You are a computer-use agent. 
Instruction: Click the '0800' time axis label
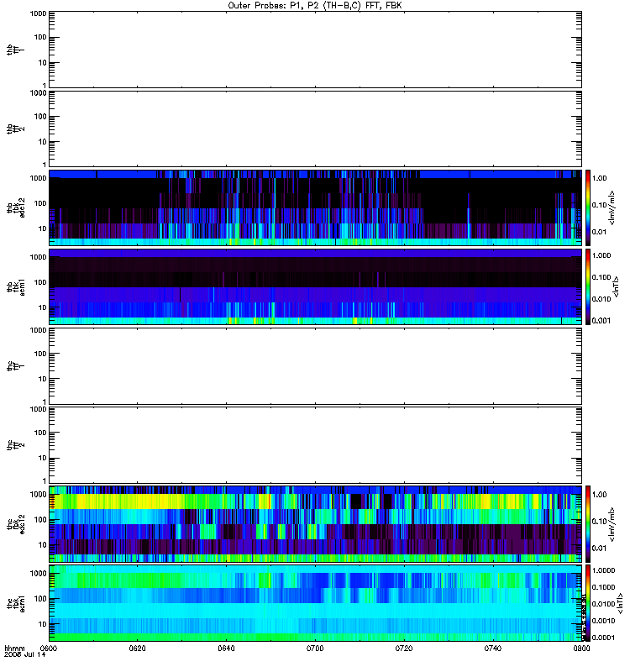(581, 648)
